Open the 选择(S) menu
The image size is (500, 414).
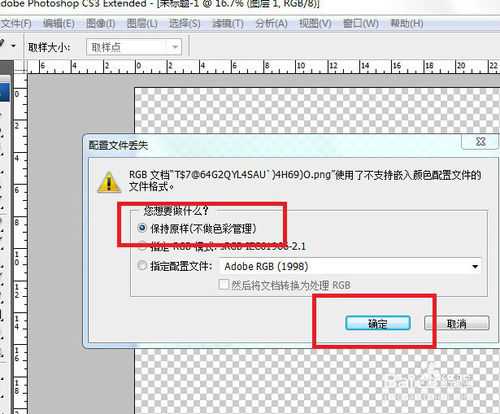point(185,24)
